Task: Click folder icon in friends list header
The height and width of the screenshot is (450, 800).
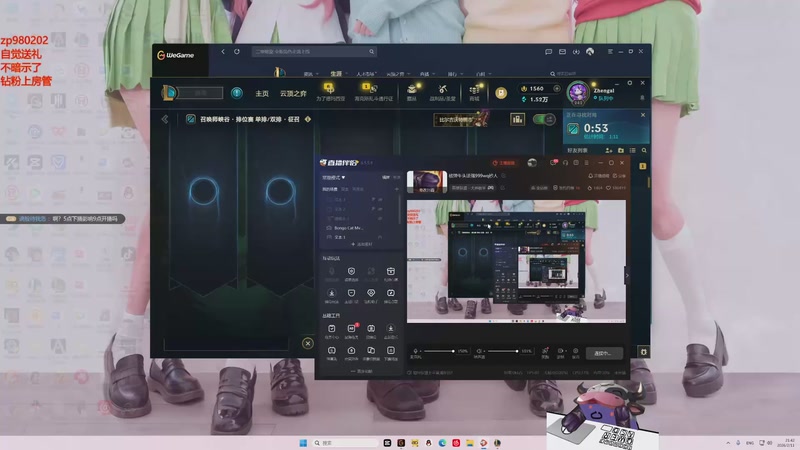Action: (x=621, y=151)
